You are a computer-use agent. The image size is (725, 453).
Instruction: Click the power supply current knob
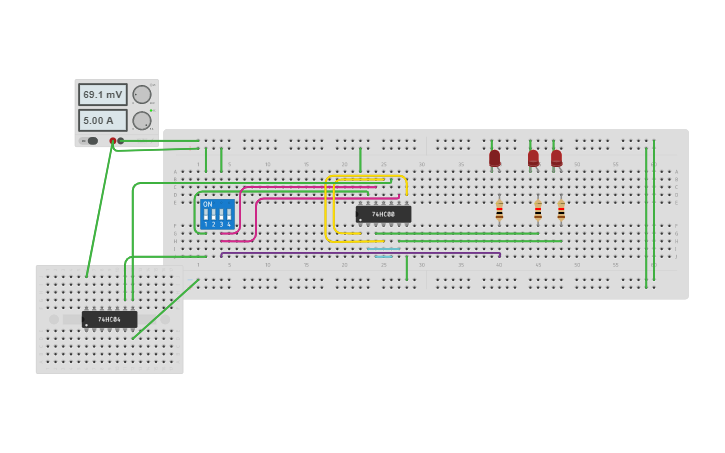pos(142,120)
